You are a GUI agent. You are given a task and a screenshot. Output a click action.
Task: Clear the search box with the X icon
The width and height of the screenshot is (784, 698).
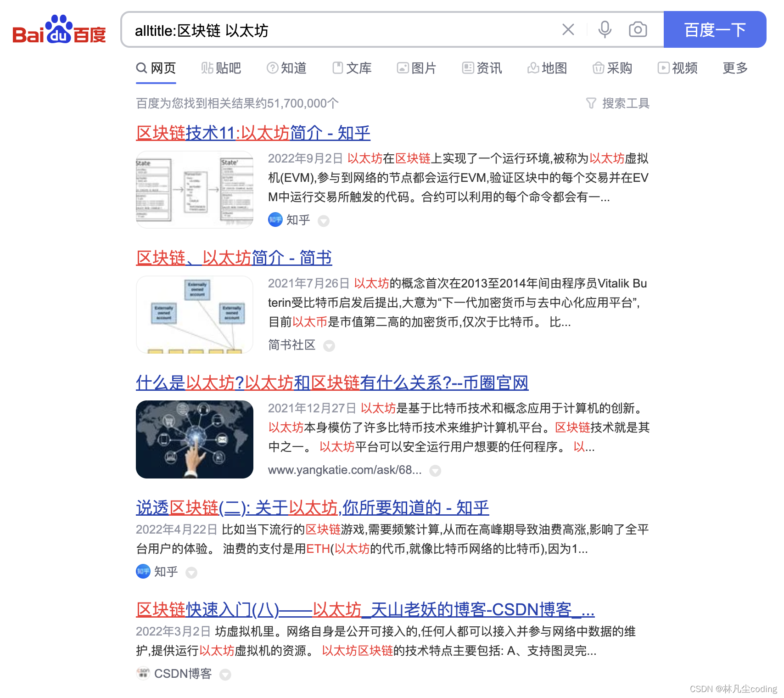coord(568,29)
